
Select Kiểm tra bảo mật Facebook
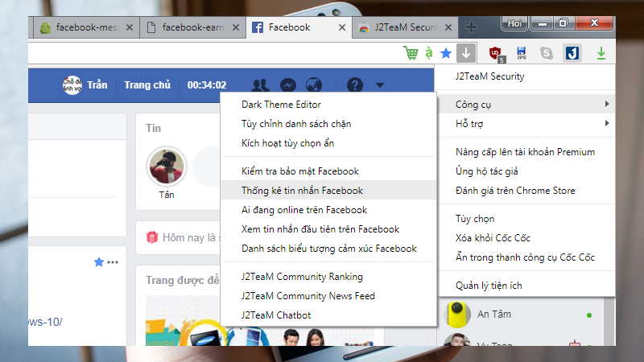click(299, 171)
